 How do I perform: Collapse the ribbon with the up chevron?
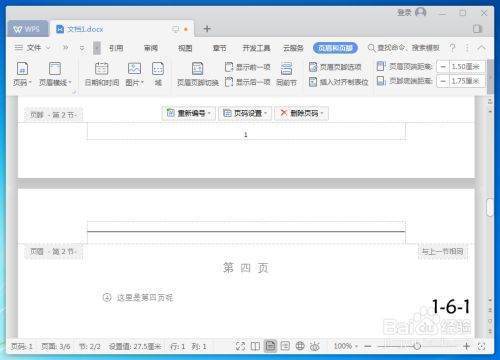(482, 48)
